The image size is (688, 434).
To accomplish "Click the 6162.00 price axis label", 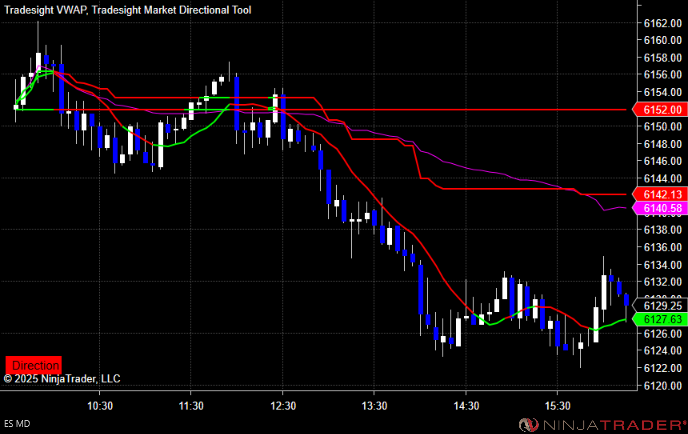I will (663, 23).
